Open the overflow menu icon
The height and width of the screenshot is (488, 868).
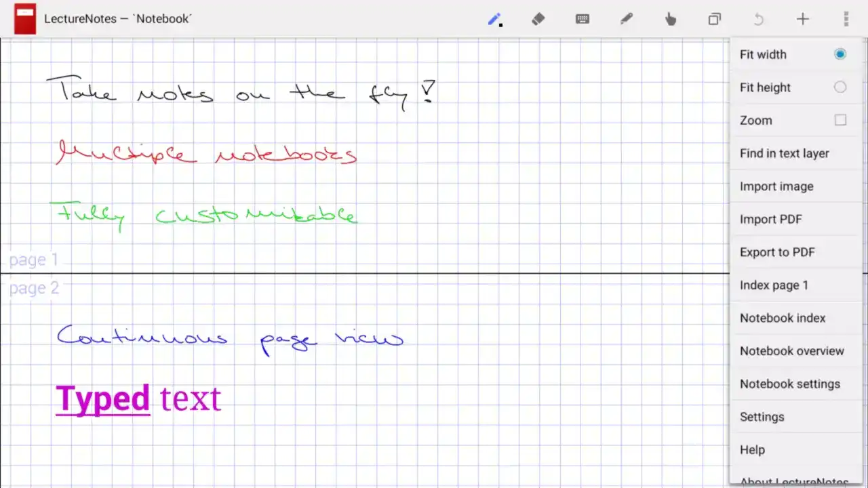(846, 19)
